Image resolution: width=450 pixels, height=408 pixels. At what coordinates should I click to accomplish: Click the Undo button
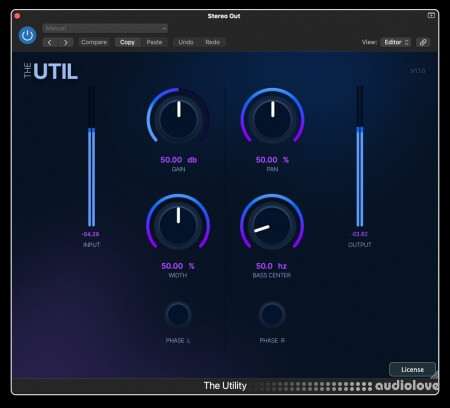coord(186,42)
